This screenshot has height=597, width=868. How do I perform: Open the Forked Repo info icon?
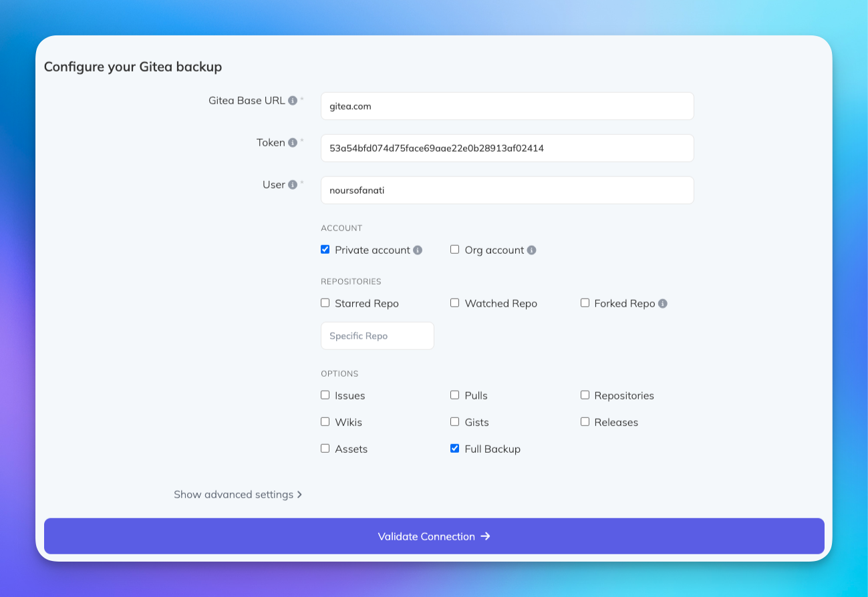pyautogui.click(x=662, y=303)
